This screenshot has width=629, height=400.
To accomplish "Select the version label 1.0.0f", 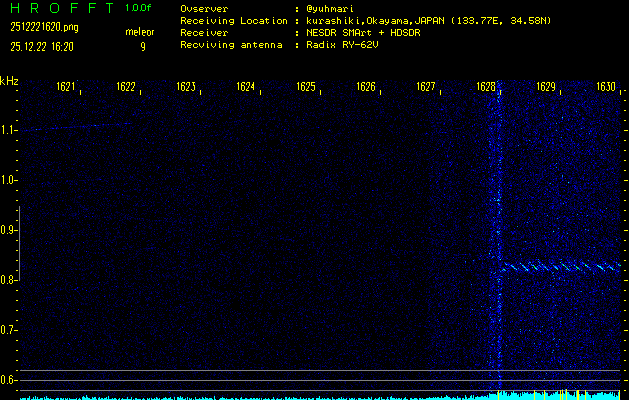I will 138,8.
